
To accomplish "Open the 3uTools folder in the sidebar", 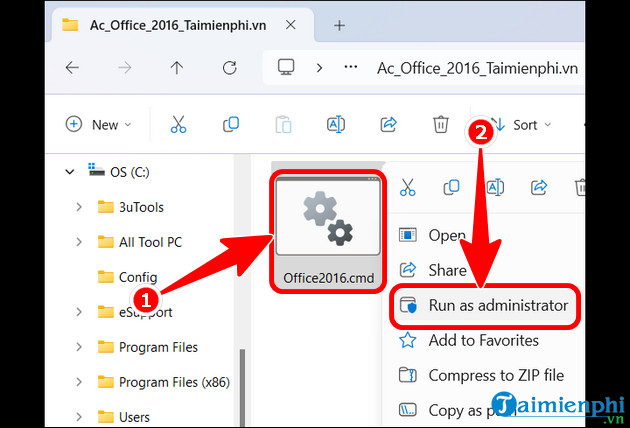I will [x=131, y=207].
